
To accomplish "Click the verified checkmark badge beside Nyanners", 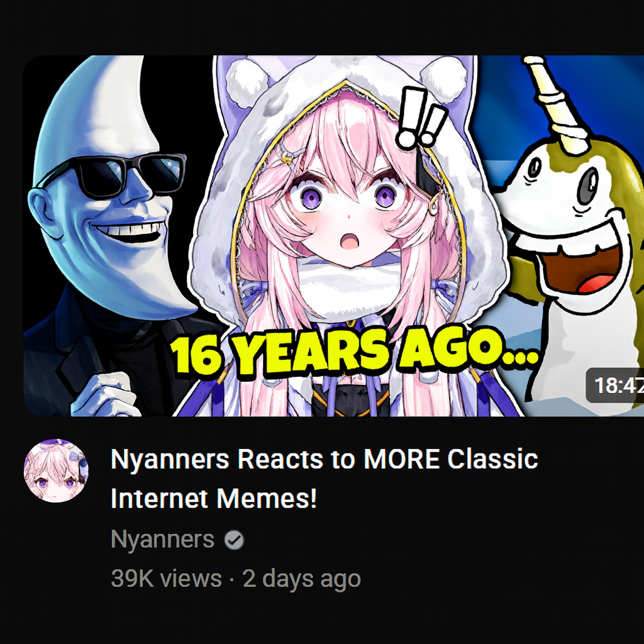I will [234, 540].
